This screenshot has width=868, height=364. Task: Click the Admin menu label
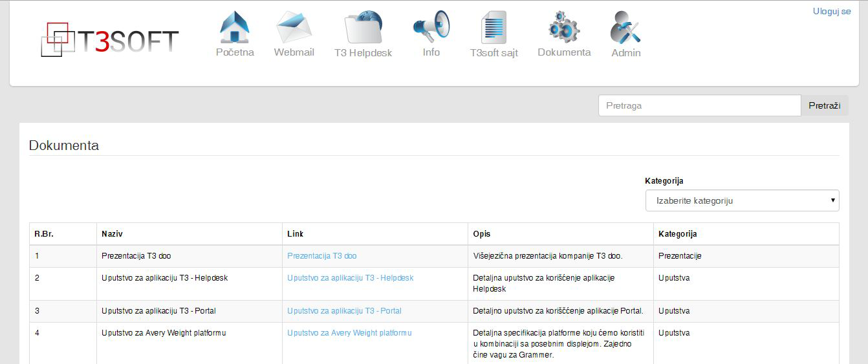pos(626,53)
